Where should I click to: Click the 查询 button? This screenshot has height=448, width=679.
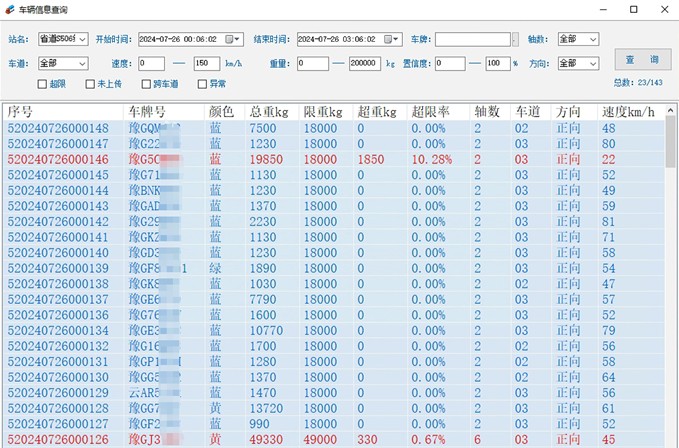pyautogui.click(x=643, y=60)
